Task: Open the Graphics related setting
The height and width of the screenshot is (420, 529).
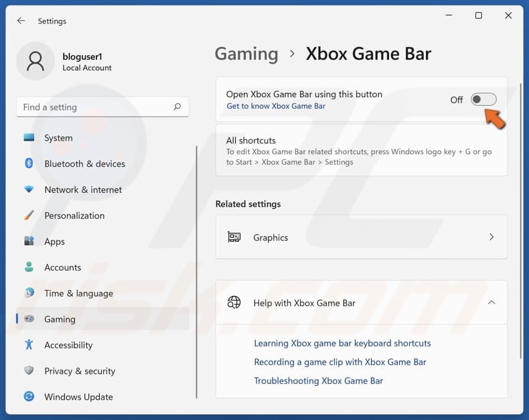Action: [x=362, y=237]
